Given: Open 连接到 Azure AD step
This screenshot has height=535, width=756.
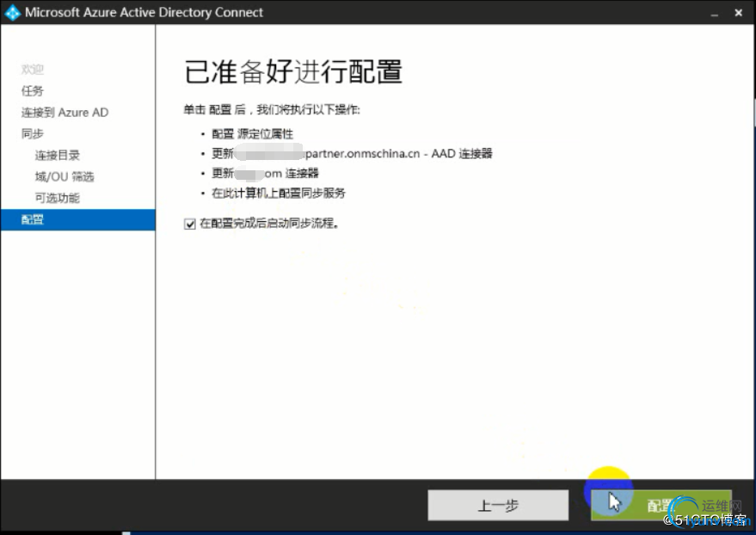Looking at the screenshot, I should click(65, 113).
